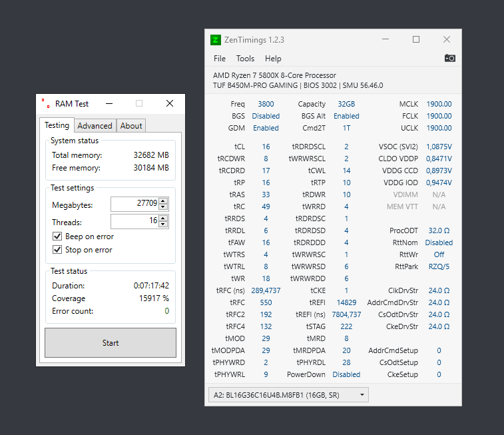Click the Freq value 3800
This screenshot has height=435, width=504.
pyautogui.click(x=266, y=104)
